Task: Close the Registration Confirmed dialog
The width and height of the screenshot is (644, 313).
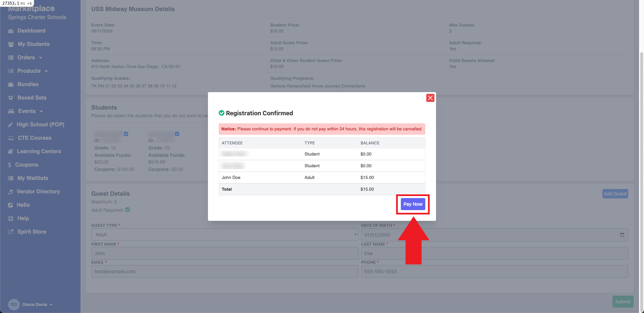Action: click(430, 98)
